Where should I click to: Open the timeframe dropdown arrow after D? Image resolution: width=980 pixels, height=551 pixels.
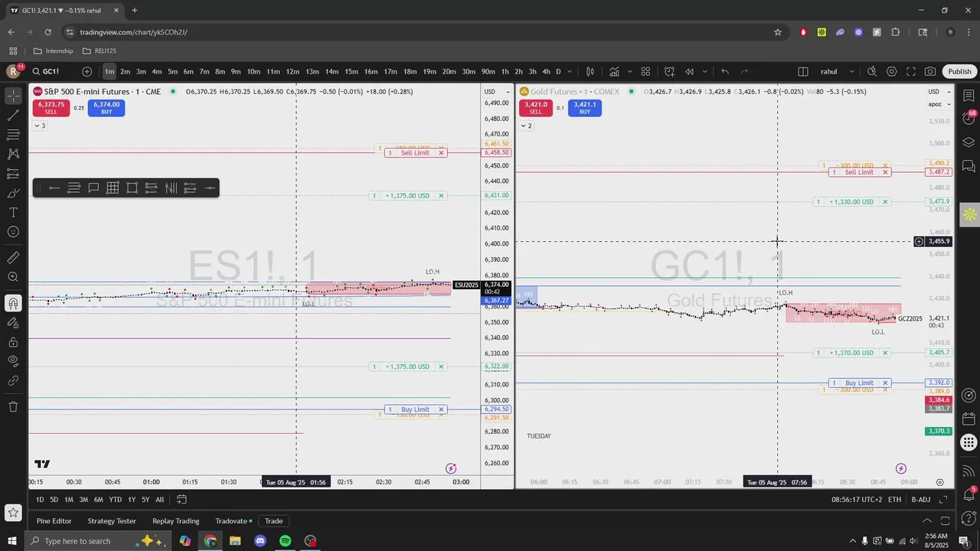click(x=569, y=71)
